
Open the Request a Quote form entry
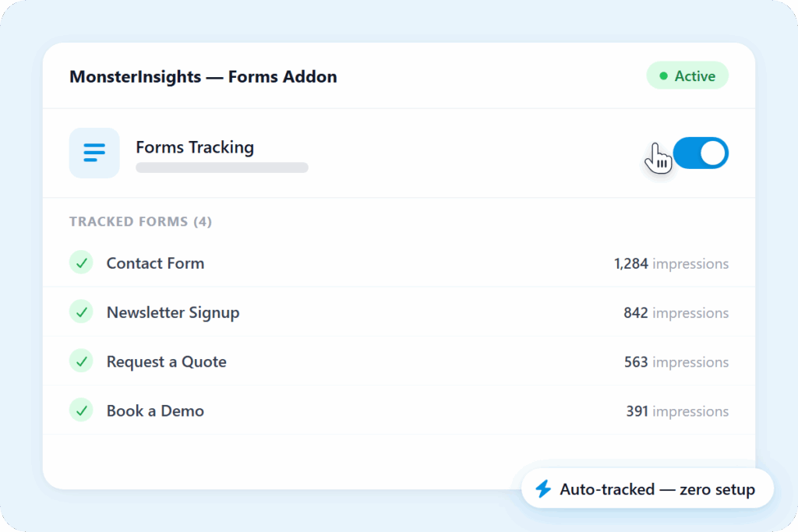point(166,361)
